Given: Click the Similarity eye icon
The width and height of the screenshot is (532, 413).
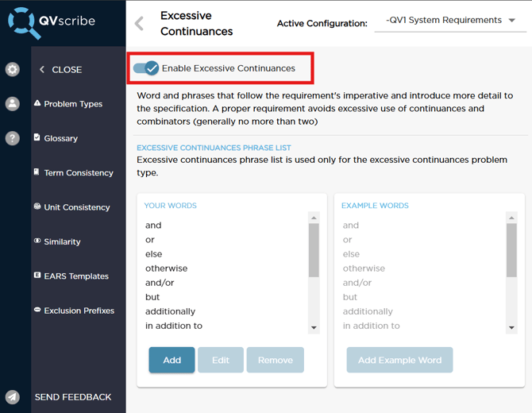Looking at the screenshot, I should [x=37, y=241].
